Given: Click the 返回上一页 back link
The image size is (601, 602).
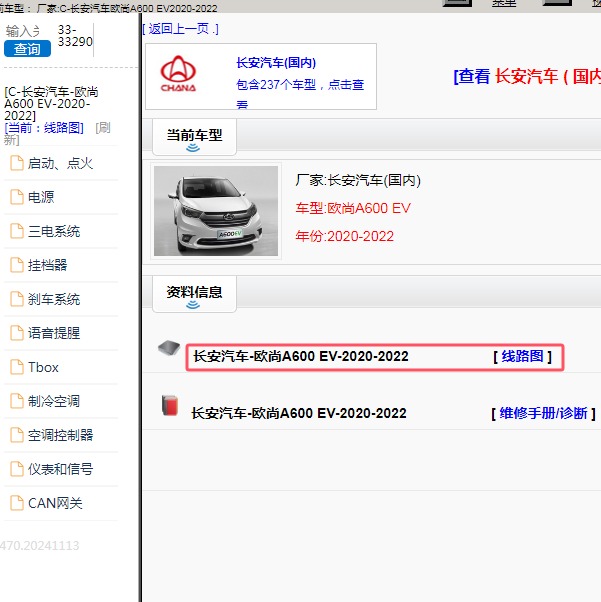Looking at the screenshot, I should pyautogui.click(x=180, y=29).
